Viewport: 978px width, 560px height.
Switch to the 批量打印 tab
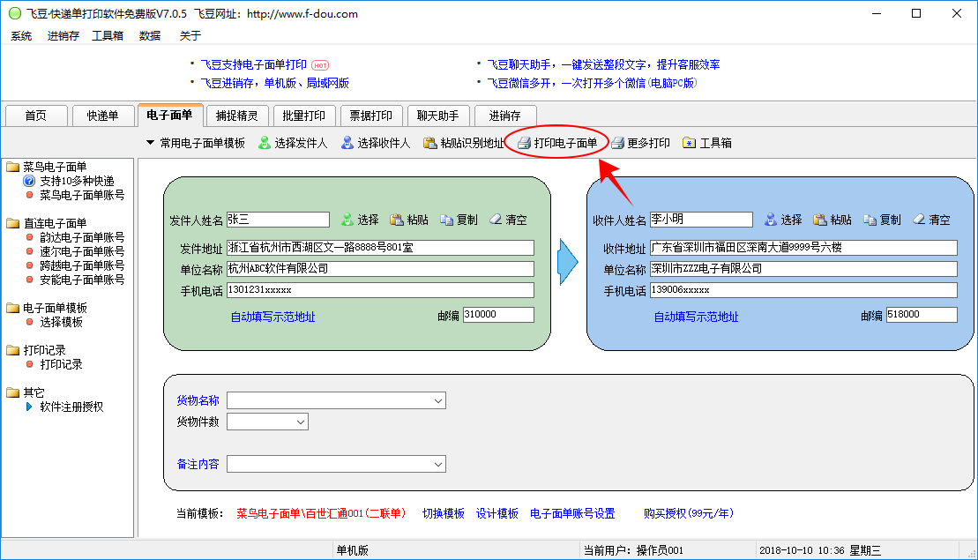point(303,116)
